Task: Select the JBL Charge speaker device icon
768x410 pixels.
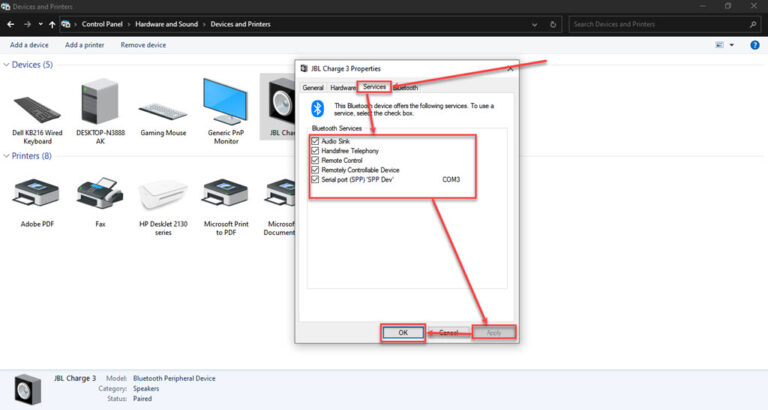Action: click(x=281, y=102)
